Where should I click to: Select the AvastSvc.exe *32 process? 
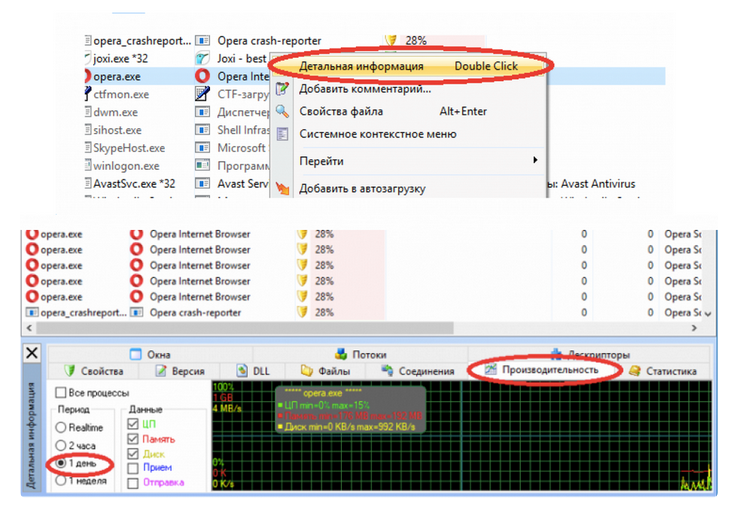134,184
